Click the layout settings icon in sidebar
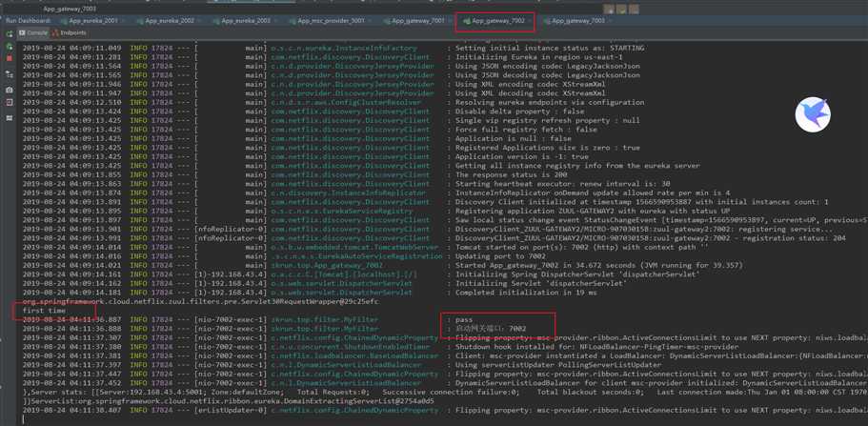This screenshot has height=426, width=868. click(x=9, y=118)
